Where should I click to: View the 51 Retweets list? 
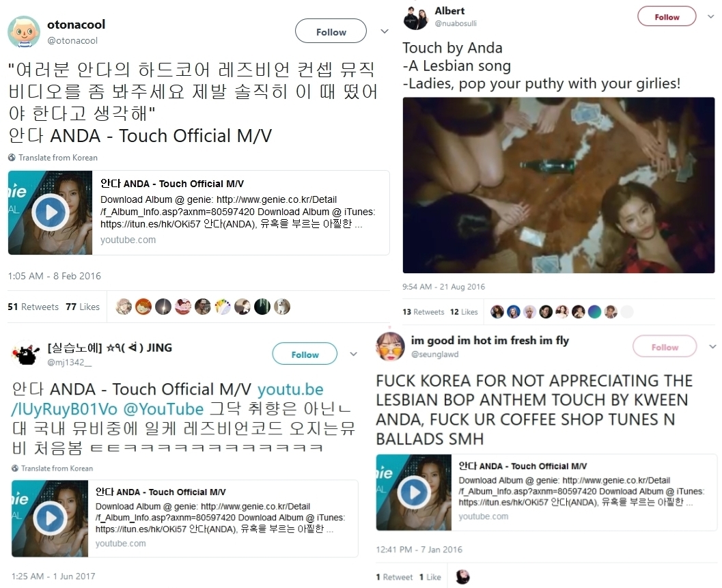(33, 307)
